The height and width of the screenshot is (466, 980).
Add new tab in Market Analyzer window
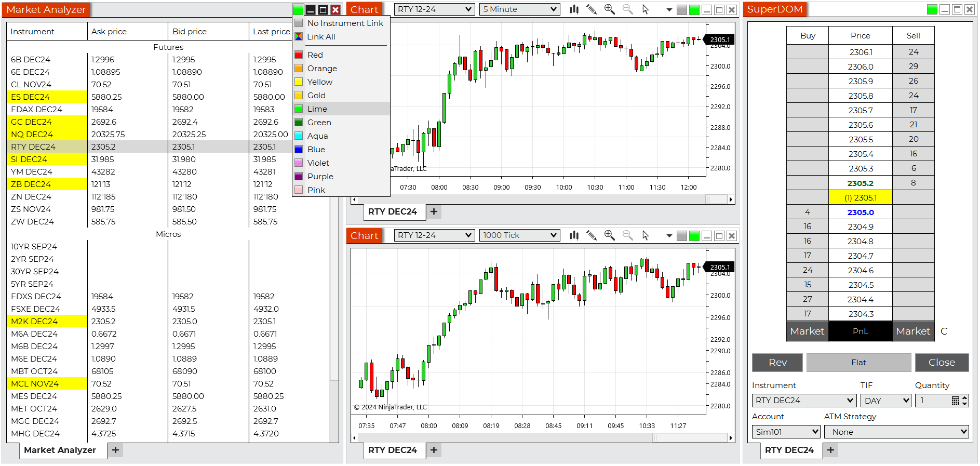coord(115,450)
